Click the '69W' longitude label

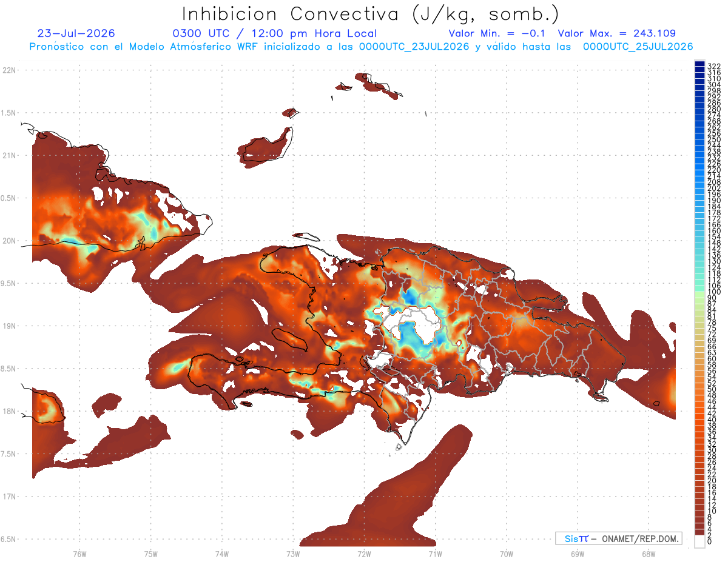click(577, 554)
